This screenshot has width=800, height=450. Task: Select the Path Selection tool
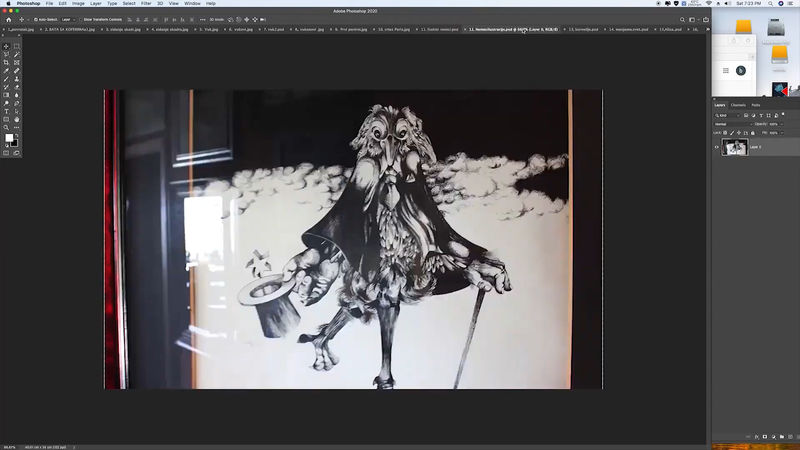[17, 111]
